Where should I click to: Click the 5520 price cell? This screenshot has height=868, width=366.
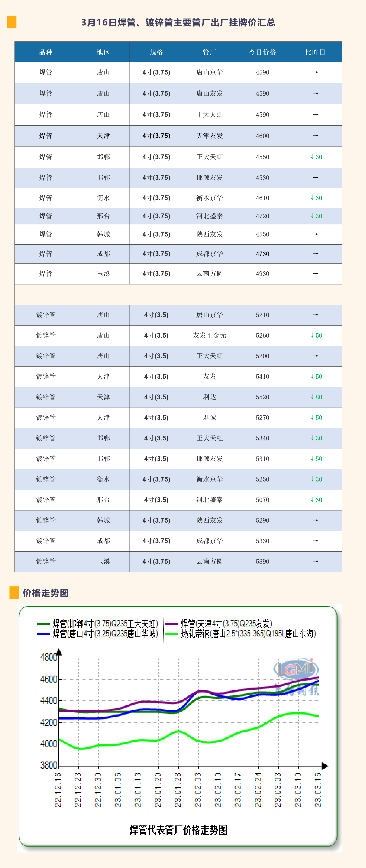262,397
